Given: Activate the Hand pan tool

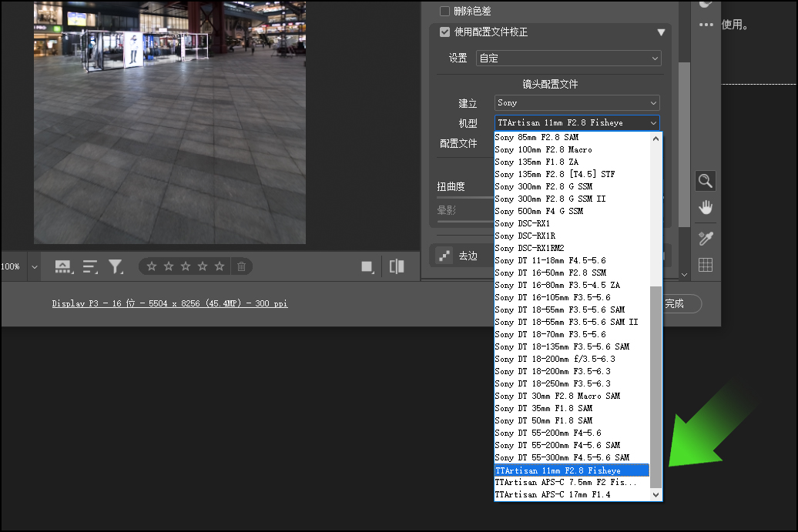Looking at the screenshot, I should [705, 207].
